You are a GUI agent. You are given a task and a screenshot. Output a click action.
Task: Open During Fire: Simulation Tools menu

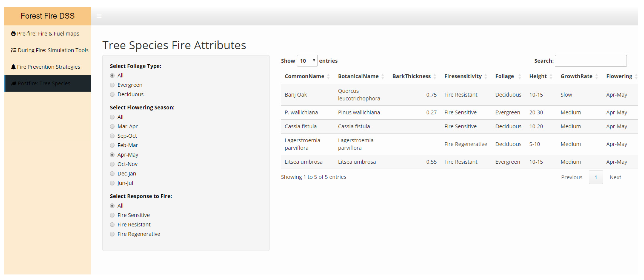click(53, 50)
